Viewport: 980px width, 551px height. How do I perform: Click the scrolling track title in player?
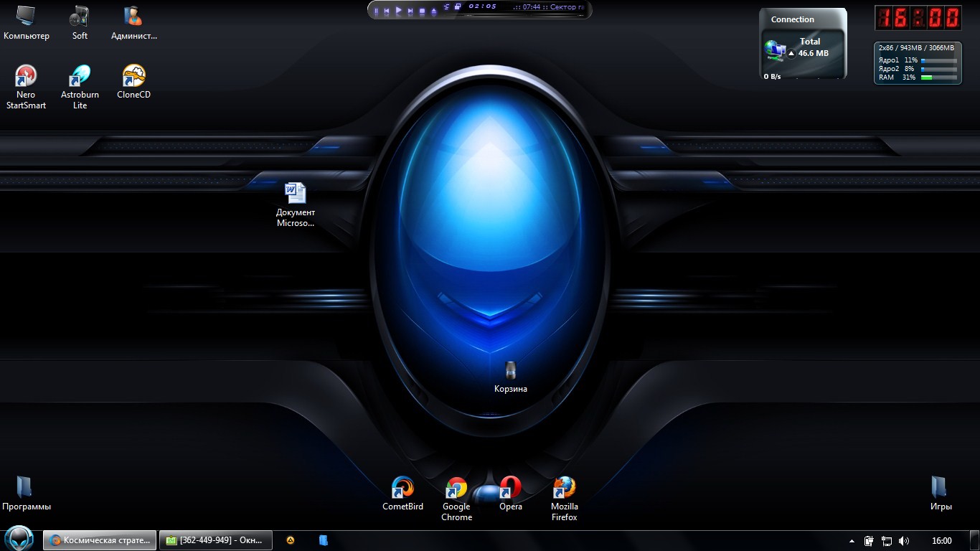(549, 7)
